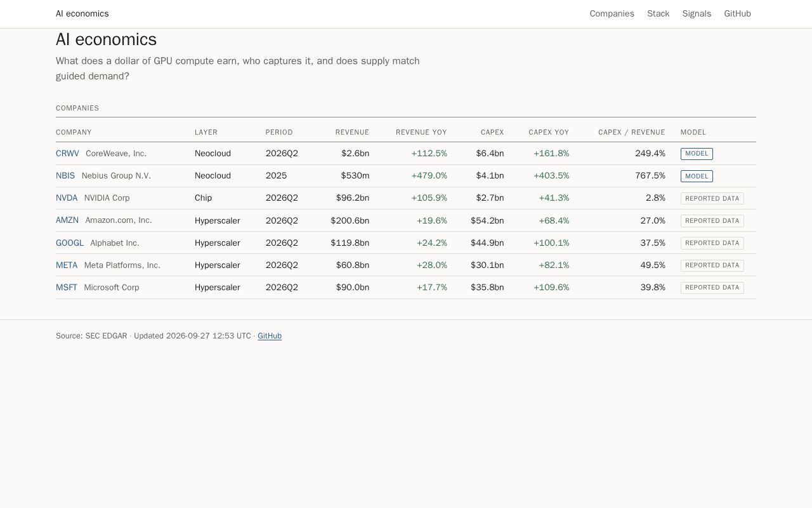Open the Companies nav item
The image size is (812, 508).
tap(612, 13)
